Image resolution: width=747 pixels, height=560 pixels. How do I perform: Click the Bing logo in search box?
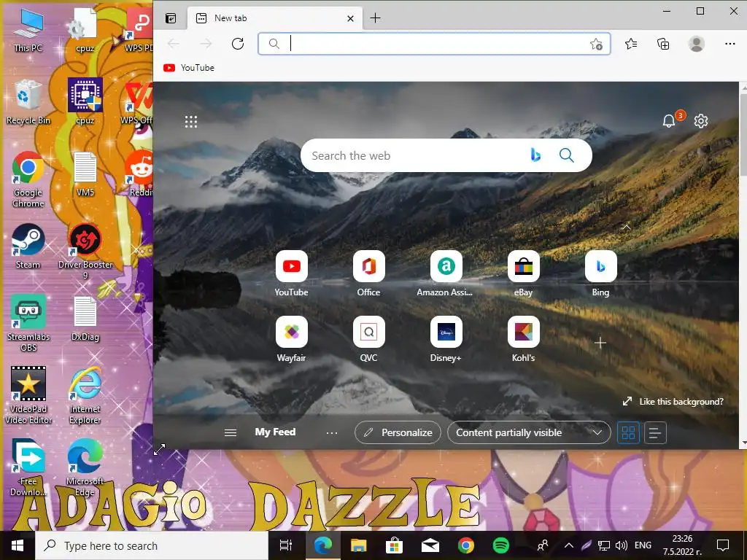coord(535,155)
